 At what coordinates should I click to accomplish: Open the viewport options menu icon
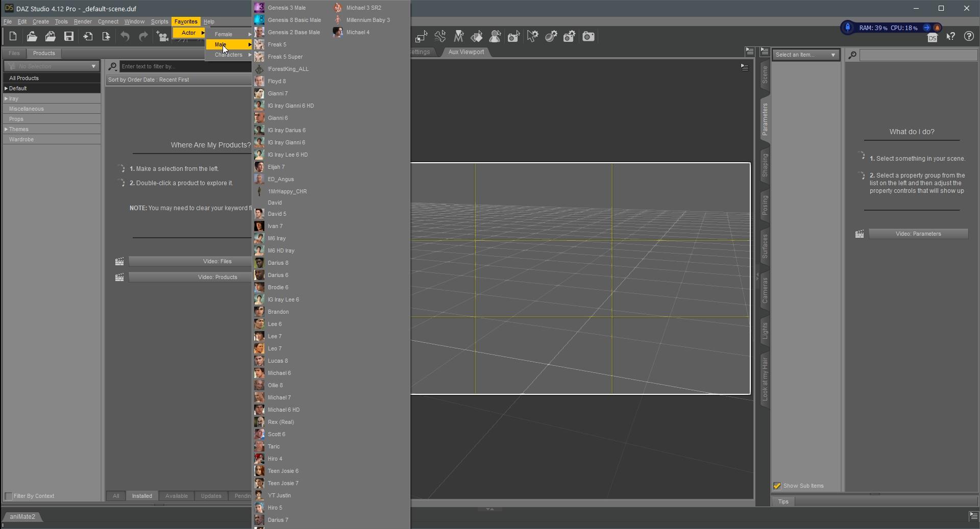(x=745, y=67)
